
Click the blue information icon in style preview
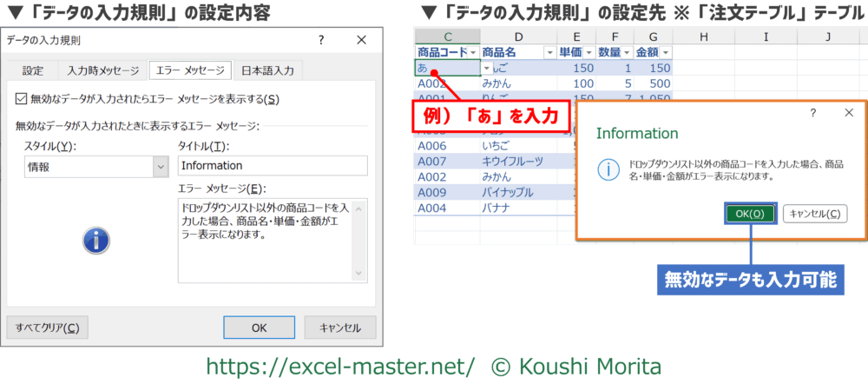pos(95,241)
